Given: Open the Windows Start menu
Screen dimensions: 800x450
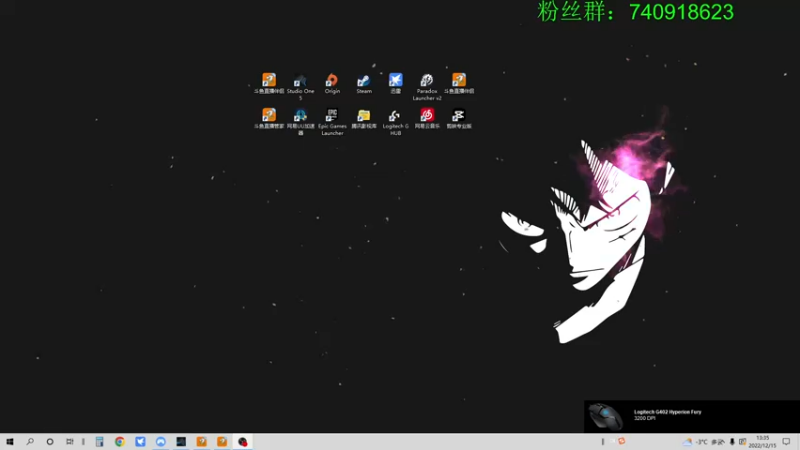Looking at the screenshot, I should (x=10, y=442).
